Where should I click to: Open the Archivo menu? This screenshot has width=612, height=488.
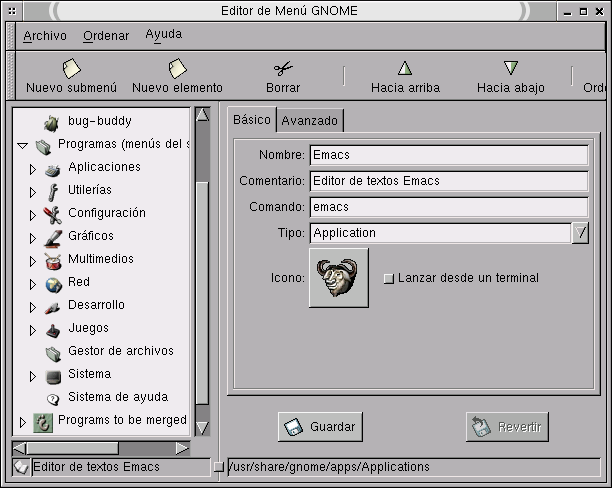(x=45, y=36)
